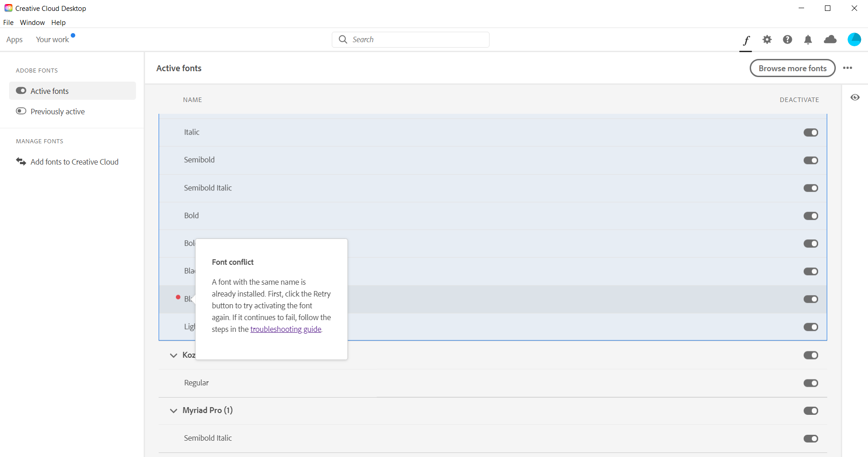868x457 pixels.
Task: Open the File menu
Action: 8,22
